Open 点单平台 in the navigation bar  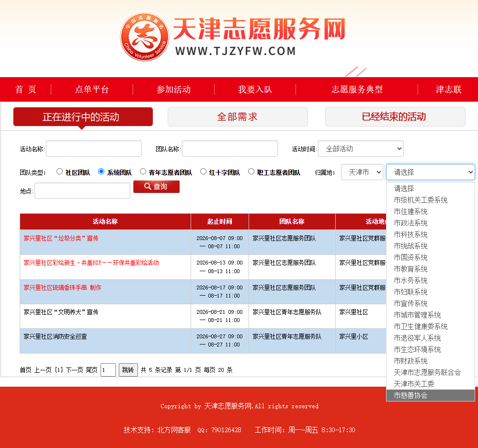point(92,89)
